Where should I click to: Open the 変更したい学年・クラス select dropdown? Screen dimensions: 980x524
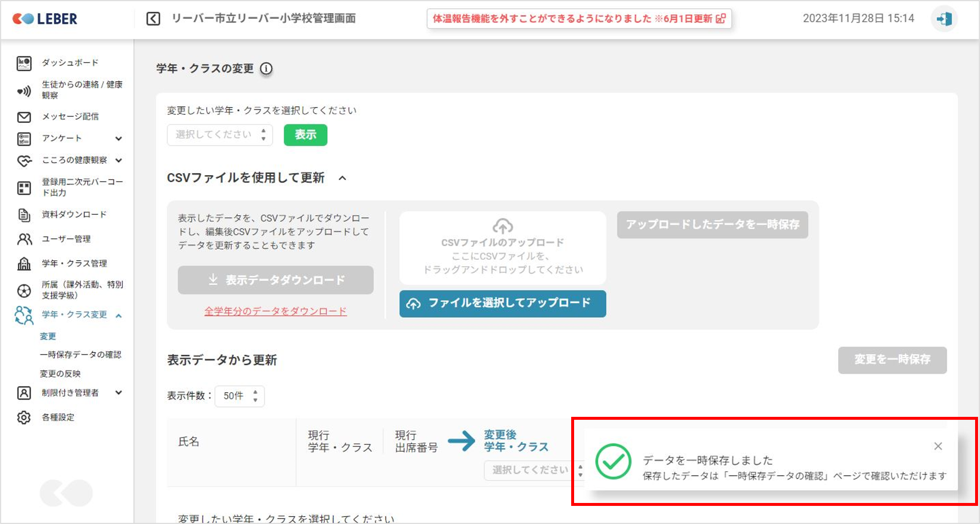220,135
